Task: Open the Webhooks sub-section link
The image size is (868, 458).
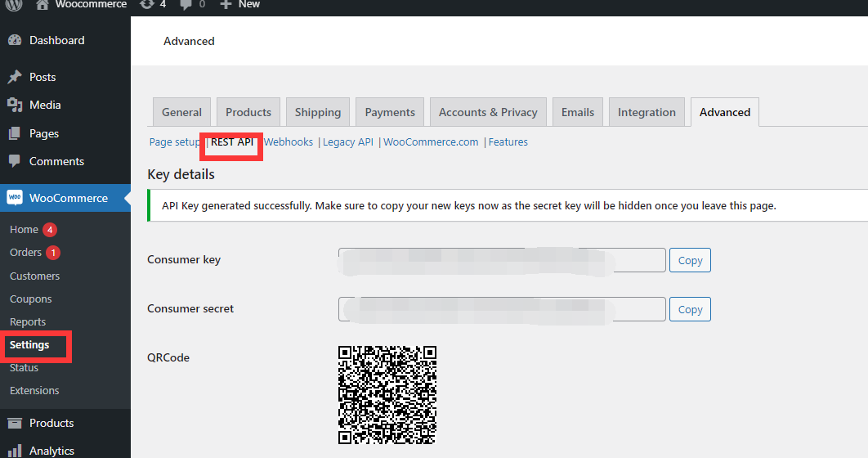Action: point(289,141)
